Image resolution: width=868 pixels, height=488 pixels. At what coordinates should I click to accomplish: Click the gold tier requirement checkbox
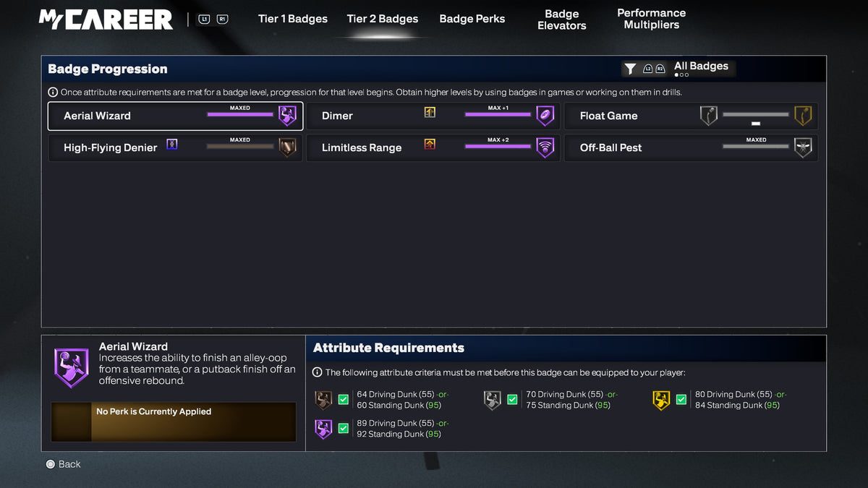pos(681,400)
